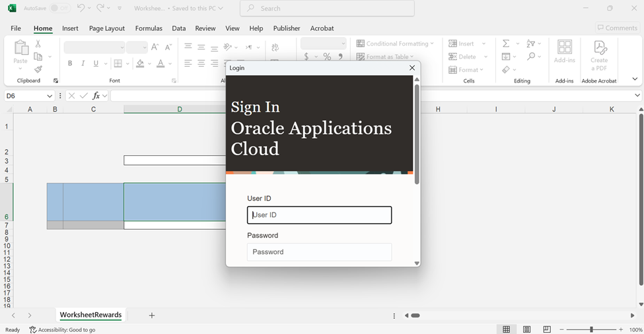Click the Format Painter brush icon

pyautogui.click(x=38, y=69)
